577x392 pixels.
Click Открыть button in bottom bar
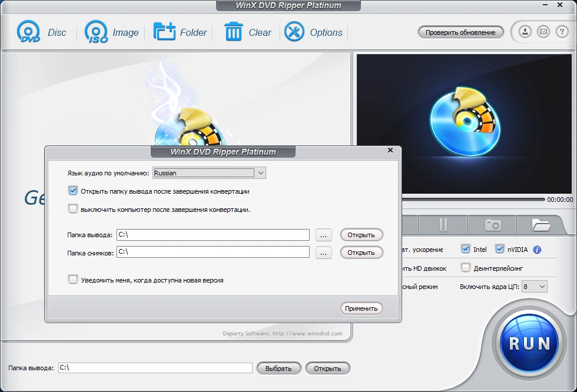point(327,368)
